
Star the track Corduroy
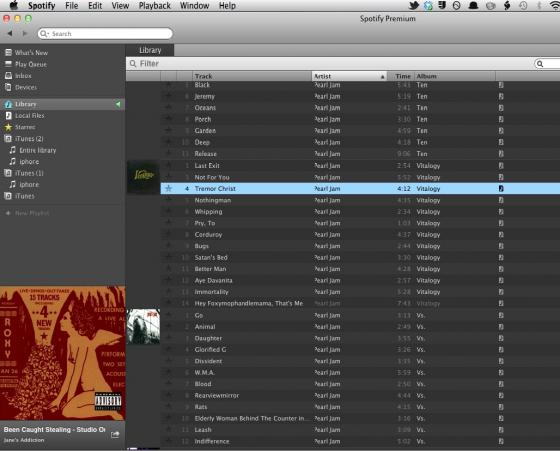coord(169,235)
